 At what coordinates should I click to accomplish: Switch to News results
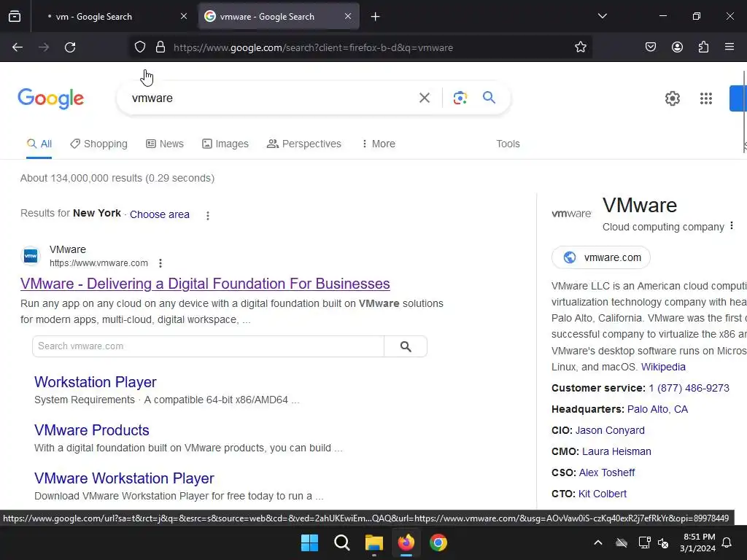165,144
